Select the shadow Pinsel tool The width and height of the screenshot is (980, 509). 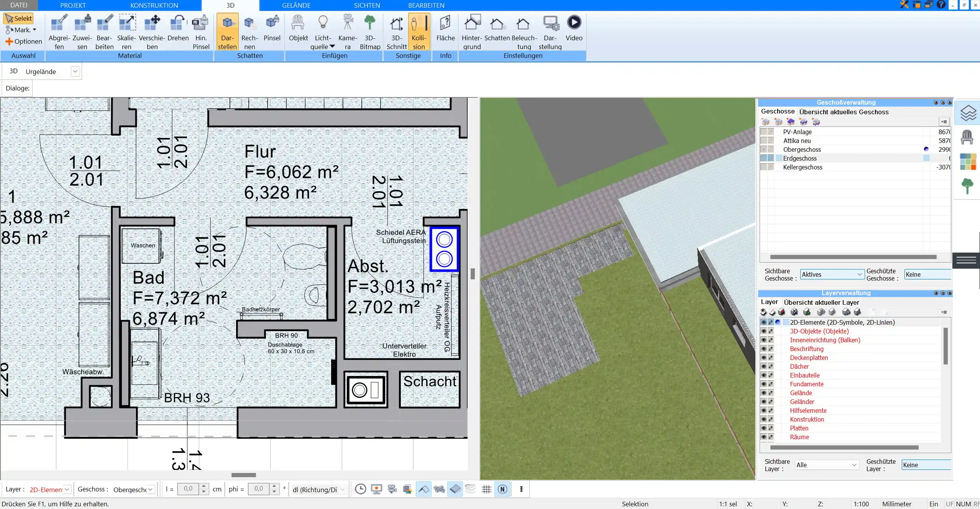[272, 28]
